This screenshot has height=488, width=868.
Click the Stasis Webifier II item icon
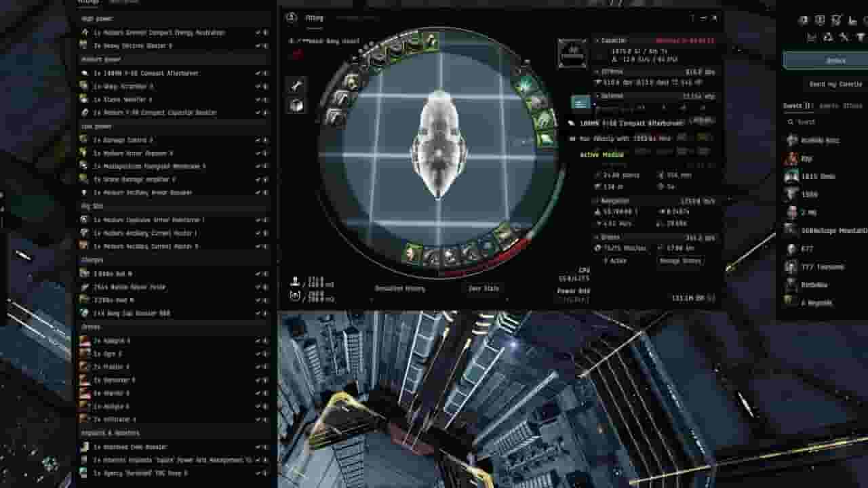click(x=84, y=99)
